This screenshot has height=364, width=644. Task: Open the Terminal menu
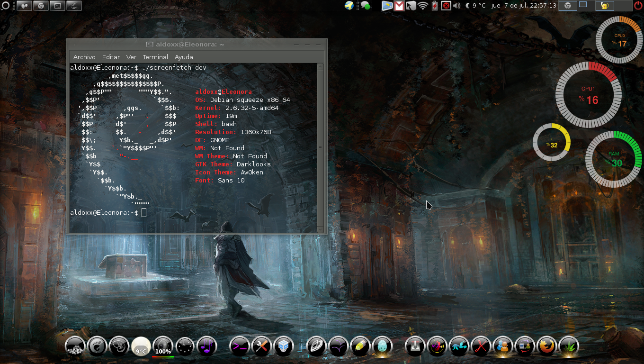point(155,57)
